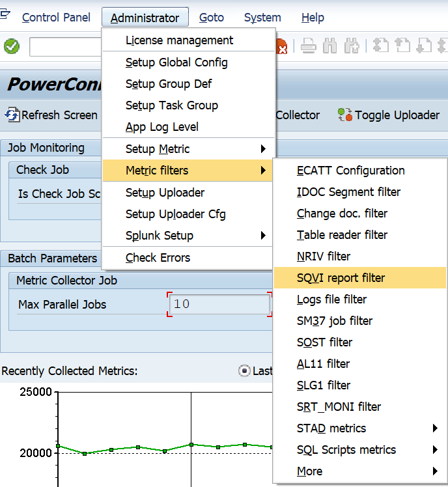The width and height of the screenshot is (448, 487).
Task: Select the Last radio button above chart
Action: pos(245,371)
